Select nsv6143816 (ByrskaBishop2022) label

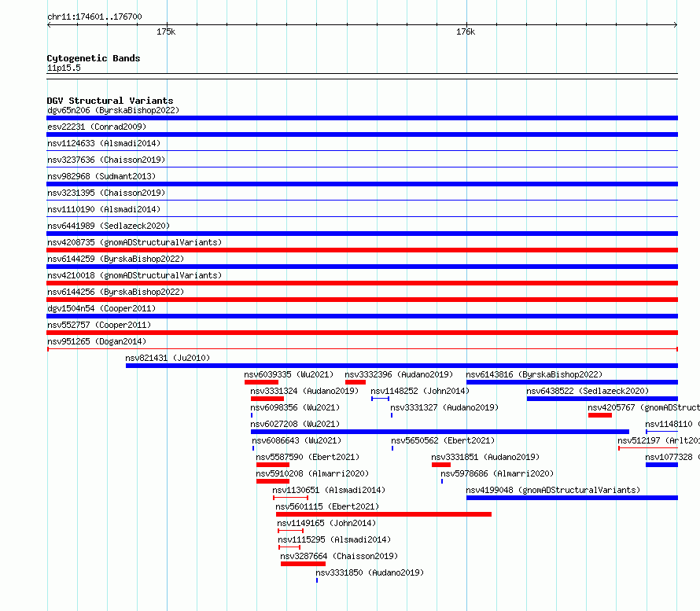[x=534, y=374]
